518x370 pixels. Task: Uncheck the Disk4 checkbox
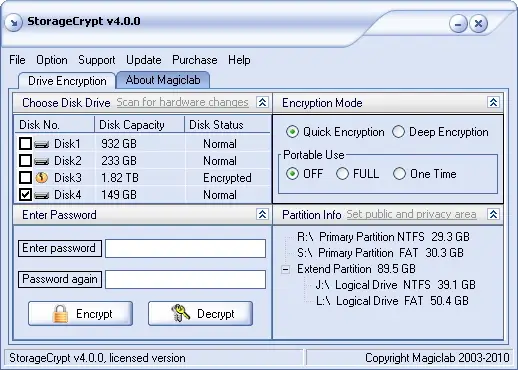25,195
